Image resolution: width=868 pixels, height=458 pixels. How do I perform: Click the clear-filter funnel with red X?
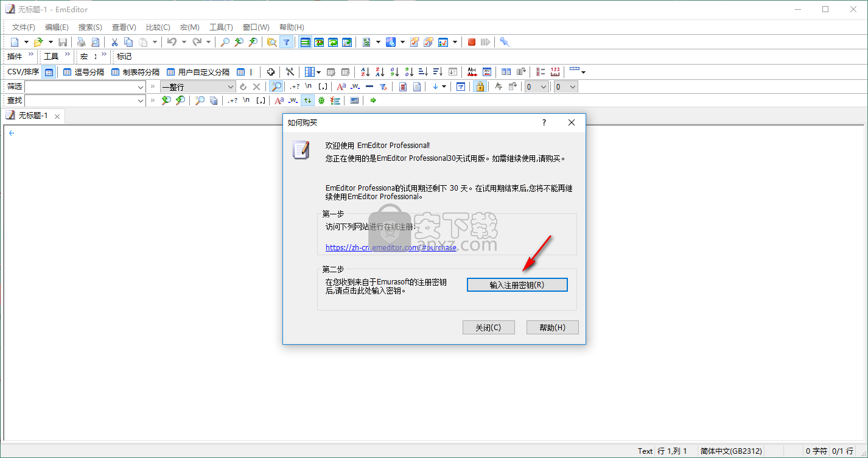(383, 86)
